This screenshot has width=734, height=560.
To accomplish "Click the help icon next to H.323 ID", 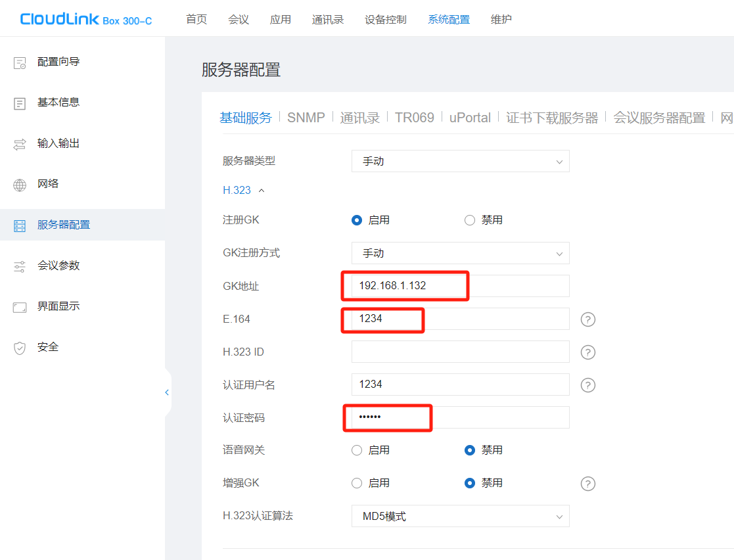I will pyautogui.click(x=588, y=352).
